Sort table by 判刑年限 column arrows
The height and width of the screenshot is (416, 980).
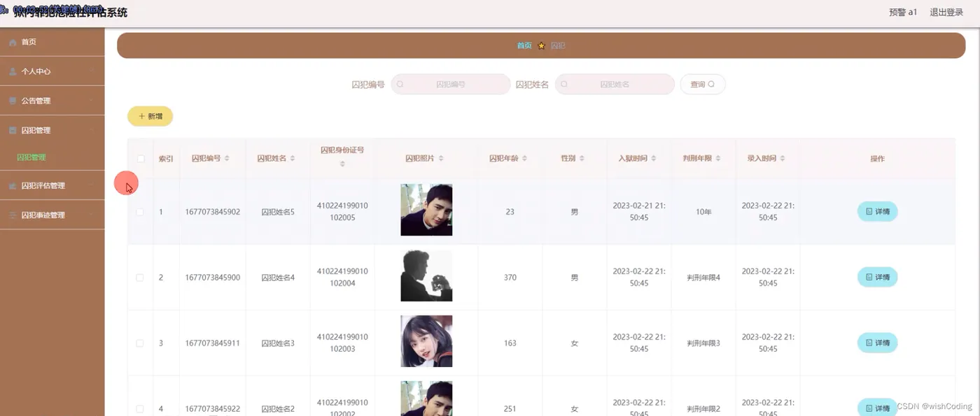(718, 159)
